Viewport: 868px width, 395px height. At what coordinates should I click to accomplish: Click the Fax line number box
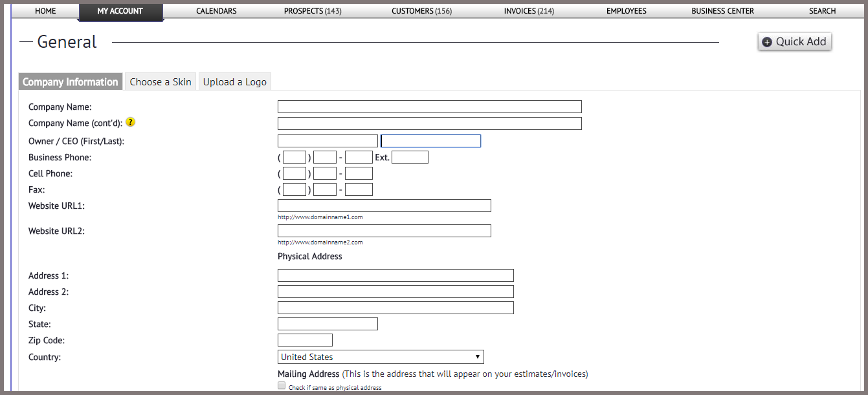pyautogui.click(x=359, y=189)
